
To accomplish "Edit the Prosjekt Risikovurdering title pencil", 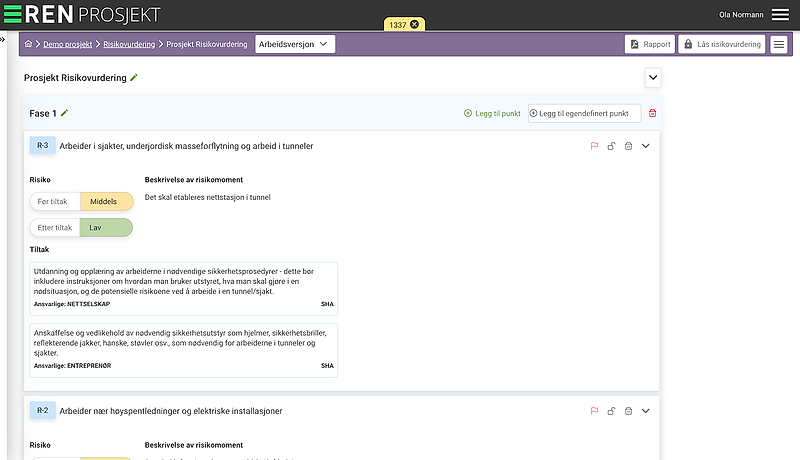I will [134, 78].
